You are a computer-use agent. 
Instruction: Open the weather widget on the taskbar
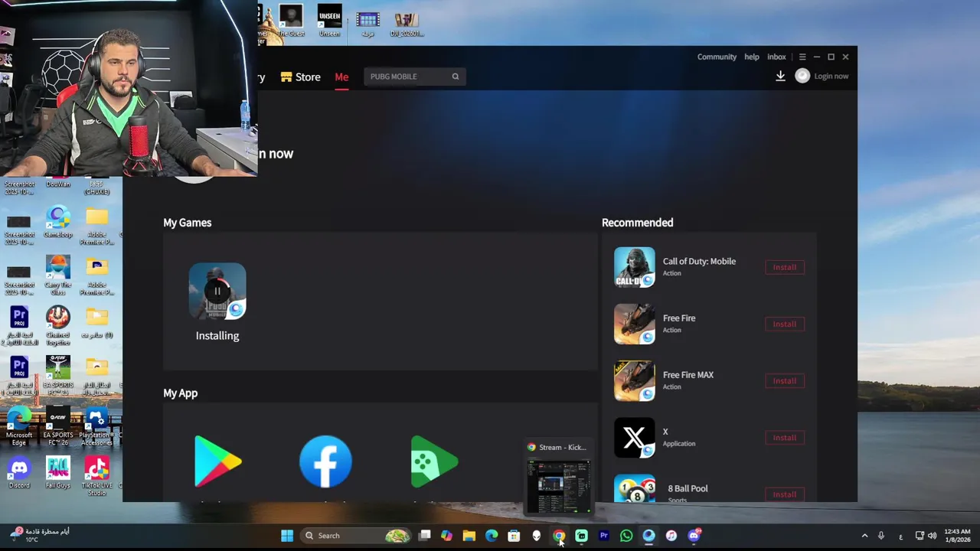[38, 535]
